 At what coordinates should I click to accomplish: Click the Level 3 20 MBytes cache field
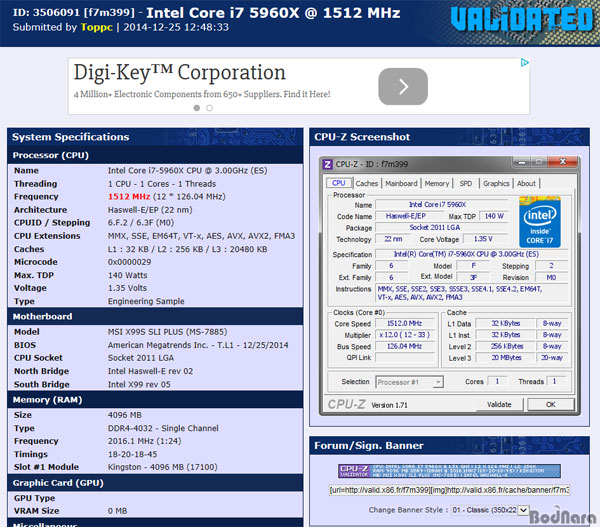pos(506,358)
